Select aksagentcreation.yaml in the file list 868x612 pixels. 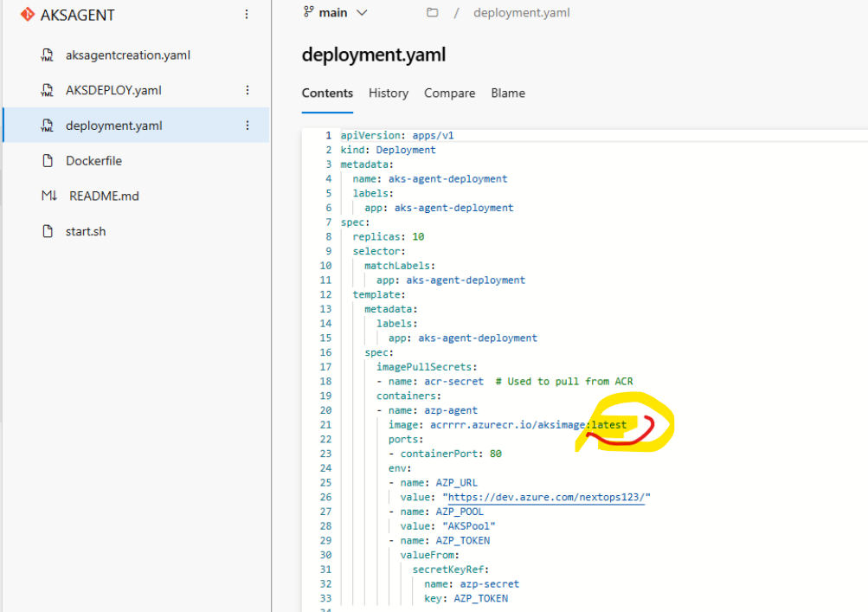128,55
